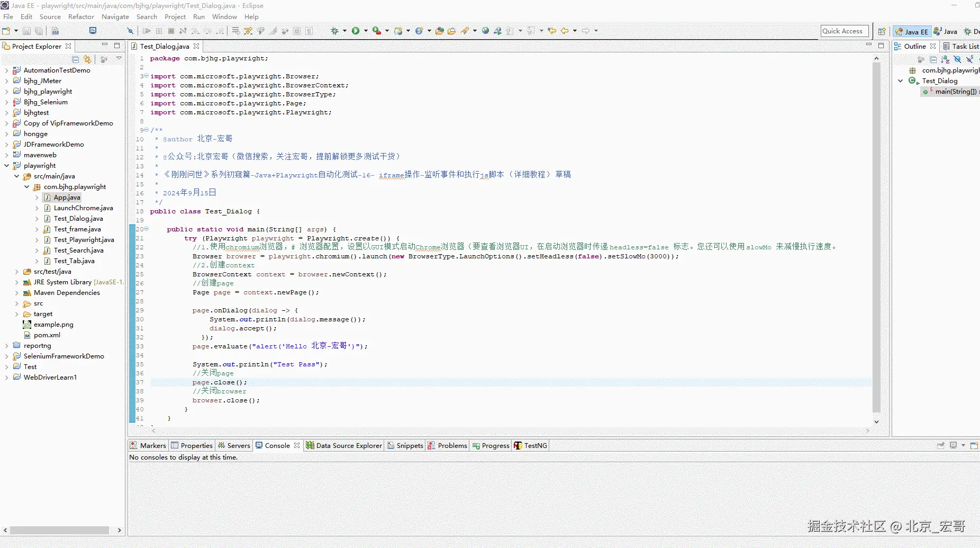The width and height of the screenshot is (980, 548).
Task: Click the Open Perspective icon
Action: click(882, 31)
